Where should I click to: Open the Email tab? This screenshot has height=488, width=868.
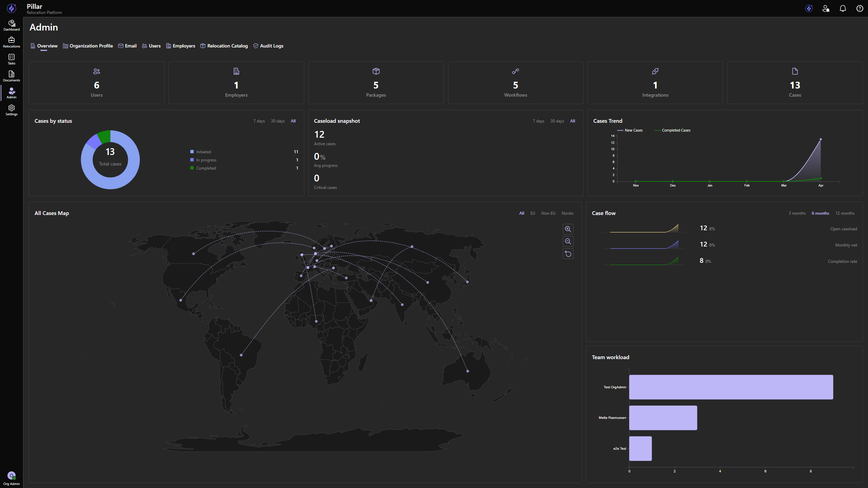[128, 46]
